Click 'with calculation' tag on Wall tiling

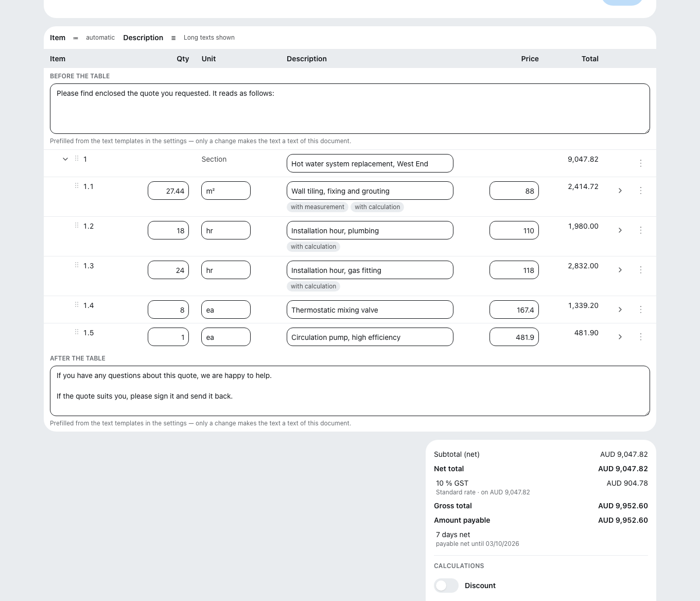(x=377, y=207)
